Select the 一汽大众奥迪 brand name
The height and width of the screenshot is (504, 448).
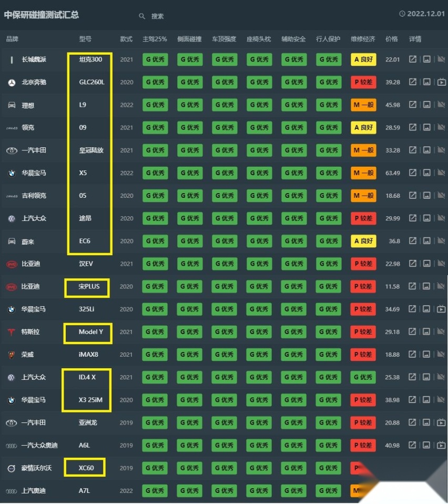pos(39,445)
